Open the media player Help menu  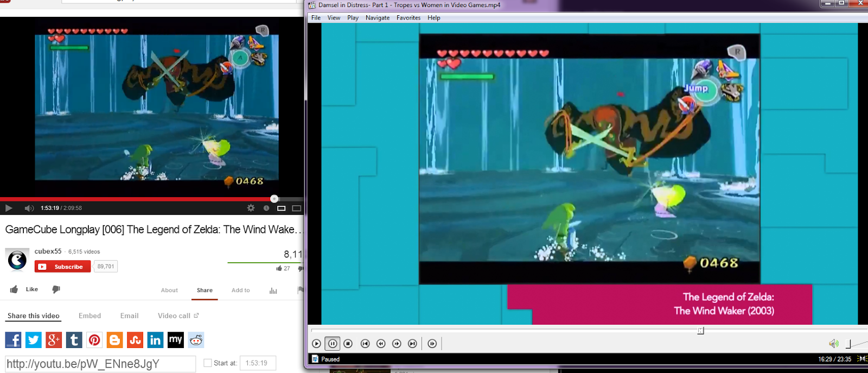point(433,17)
